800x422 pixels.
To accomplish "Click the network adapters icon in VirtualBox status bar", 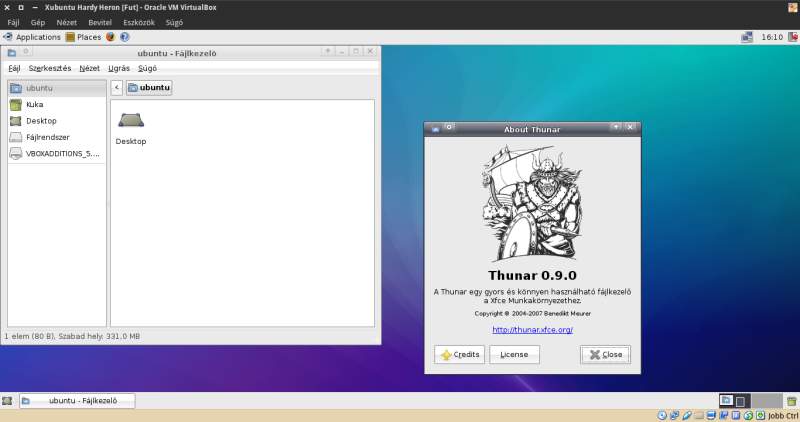I will tap(674, 416).
